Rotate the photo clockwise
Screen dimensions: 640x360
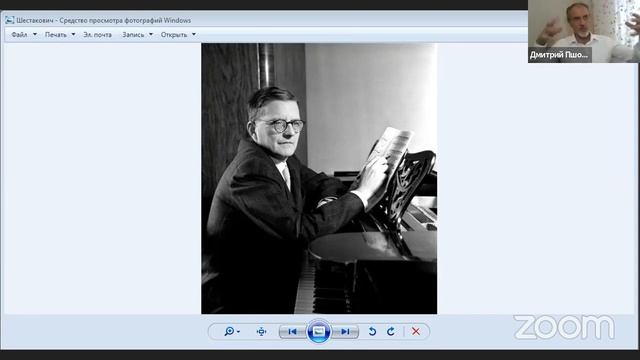pyautogui.click(x=391, y=331)
